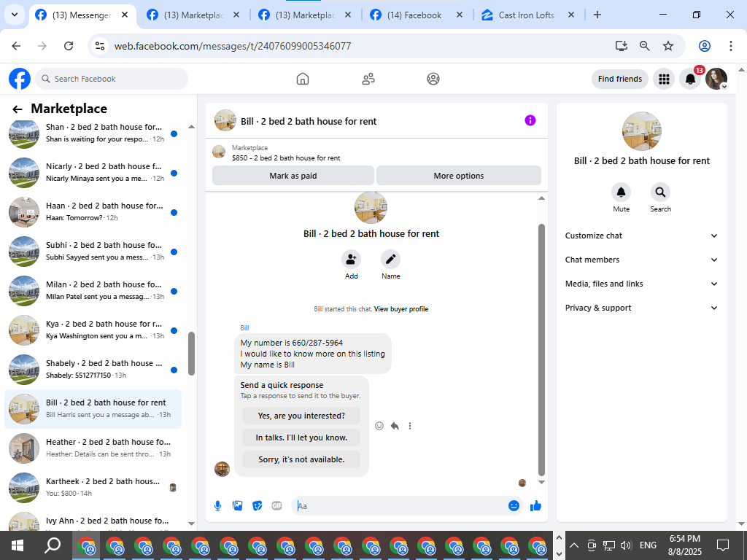The width and height of the screenshot is (747, 560).
Task: Open Haan's conversation saying Tomorrow?
Action: [x=93, y=212]
